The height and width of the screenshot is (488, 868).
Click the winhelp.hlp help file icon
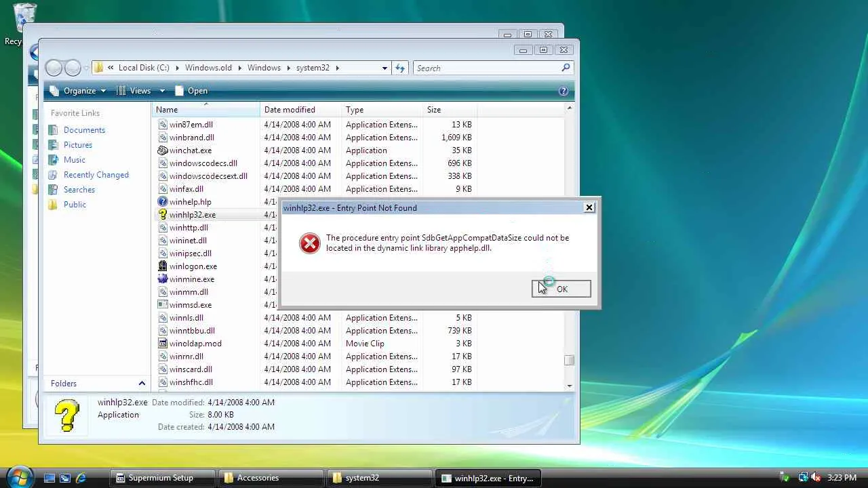coord(162,202)
